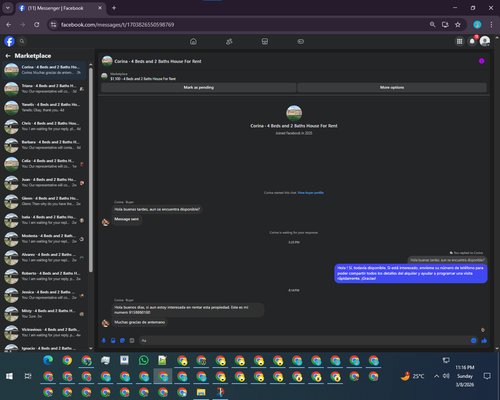Click the GIF icon in composer
The height and width of the screenshot is (400, 500).
[132, 340]
